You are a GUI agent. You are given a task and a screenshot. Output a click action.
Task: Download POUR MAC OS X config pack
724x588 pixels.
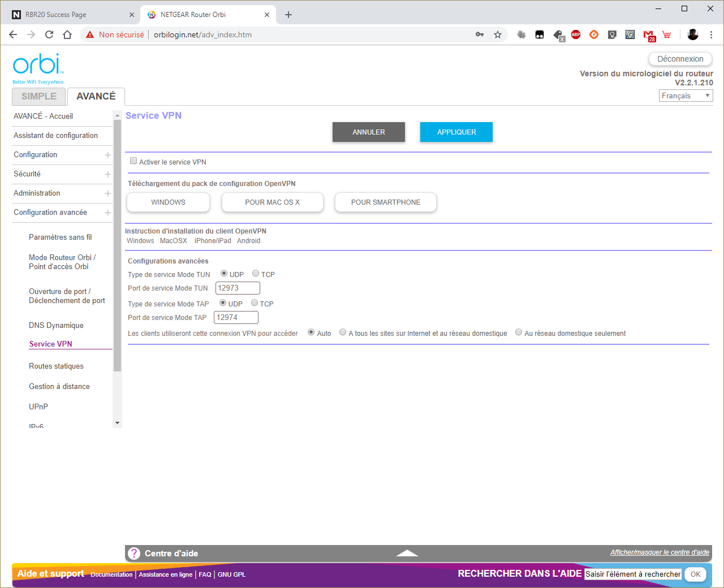[x=273, y=202]
